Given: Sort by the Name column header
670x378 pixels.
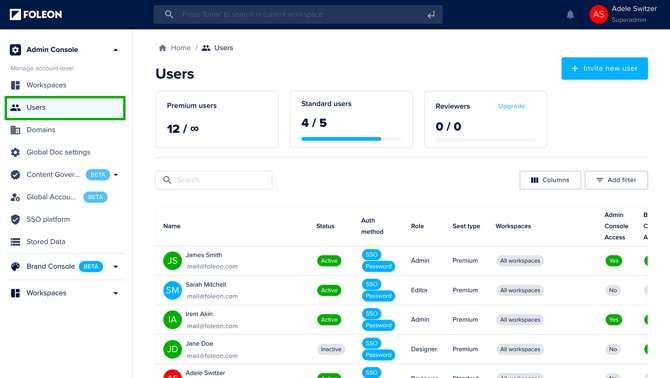Looking at the screenshot, I should pos(172,226).
